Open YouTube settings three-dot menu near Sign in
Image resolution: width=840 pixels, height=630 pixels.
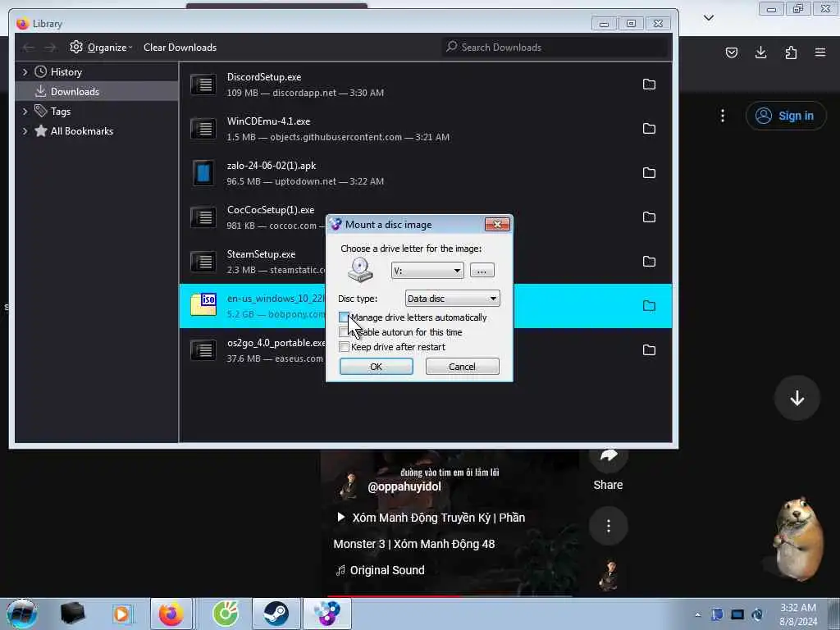click(723, 116)
